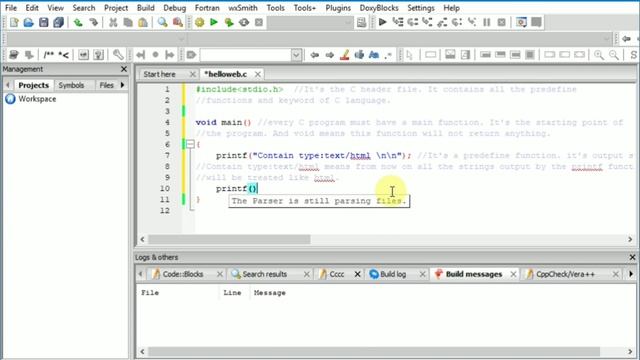The width and height of the screenshot is (640, 360).
Task: Open the search text combo box dropdown
Action: (296, 55)
